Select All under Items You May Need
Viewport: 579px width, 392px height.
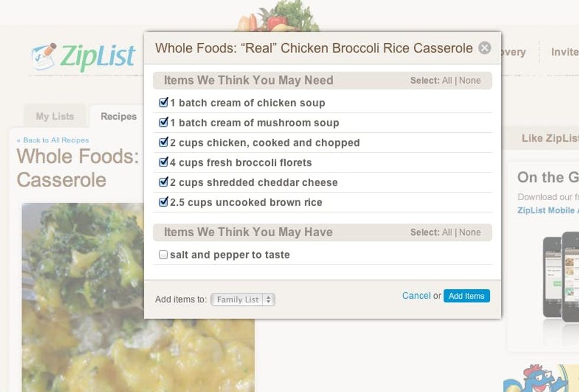447,80
